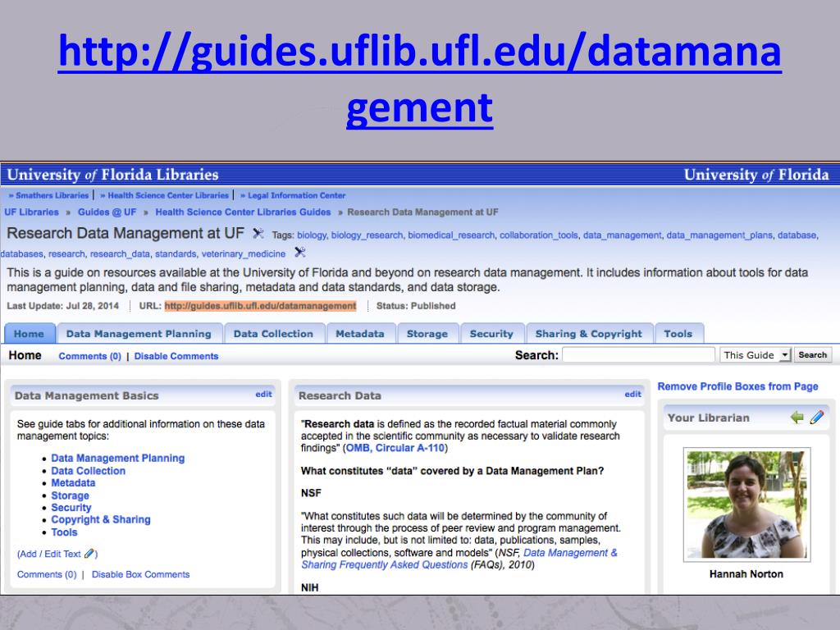The image size is (840, 630).
Task: Open Smathers Libraries link
Action: pyautogui.click(x=52, y=195)
